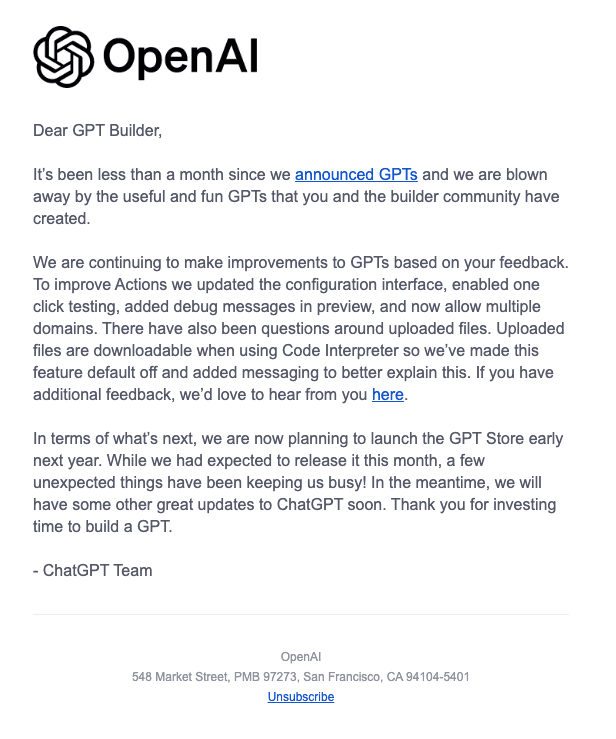Click the horizontal divider above the footer

[x=301, y=614]
